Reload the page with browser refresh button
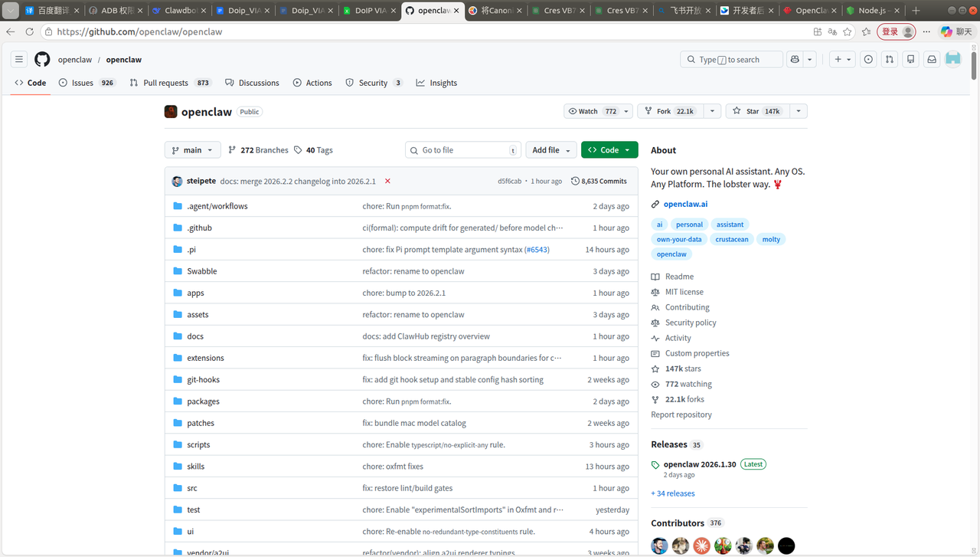980x557 pixels. coord(30,32)
